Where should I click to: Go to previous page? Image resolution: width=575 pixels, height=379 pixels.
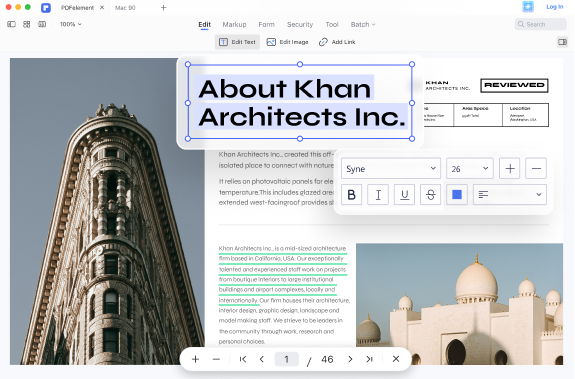pyautogui.click(x=262, y=359)
